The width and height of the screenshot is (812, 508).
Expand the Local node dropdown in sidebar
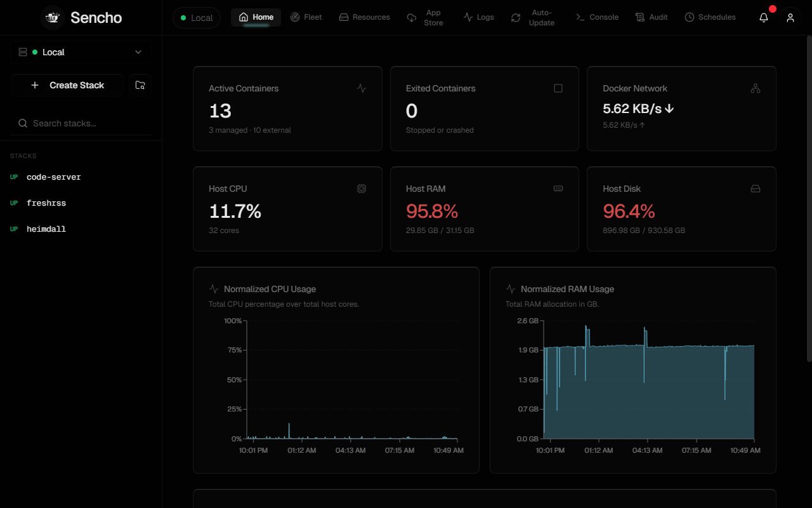click(81, 52)
